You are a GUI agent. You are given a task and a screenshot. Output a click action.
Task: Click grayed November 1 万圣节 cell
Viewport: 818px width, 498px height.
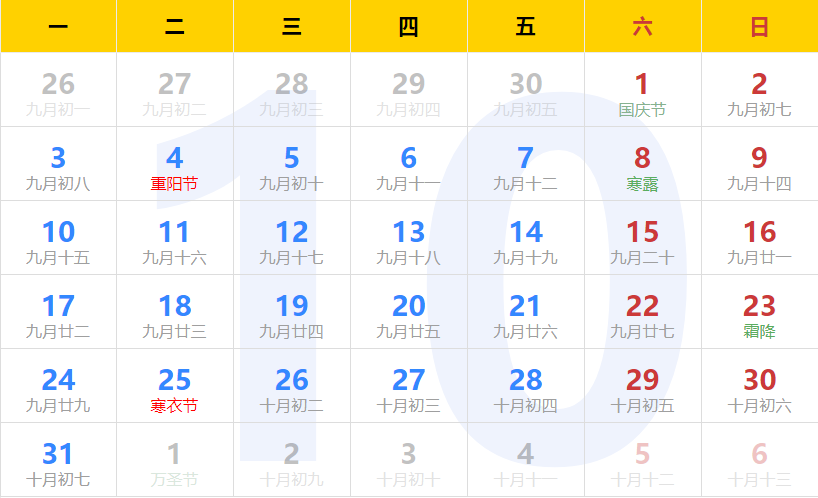[x=174, y=462]
